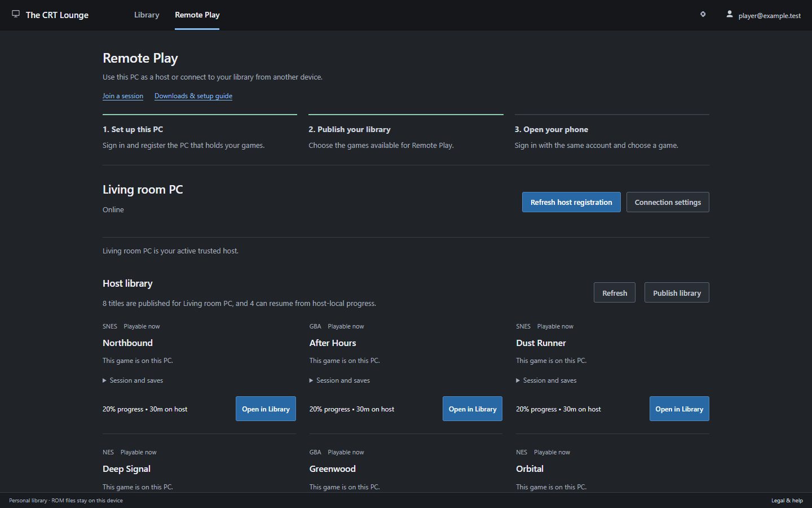Image resolution: width=812 pixels, height=508 pixels.
Task: Click Refresh host registration button
Action: point(571,202)
